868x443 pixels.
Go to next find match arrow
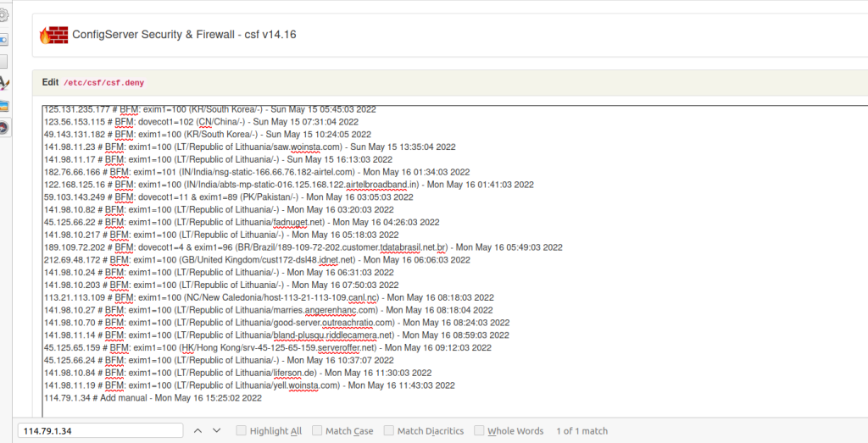point(216,431)
